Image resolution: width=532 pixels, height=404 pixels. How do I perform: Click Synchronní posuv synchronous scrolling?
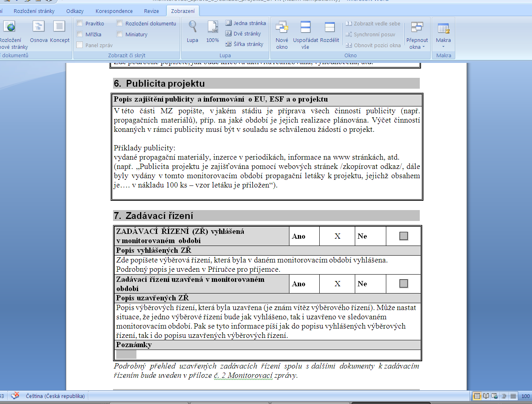[370, 34]
